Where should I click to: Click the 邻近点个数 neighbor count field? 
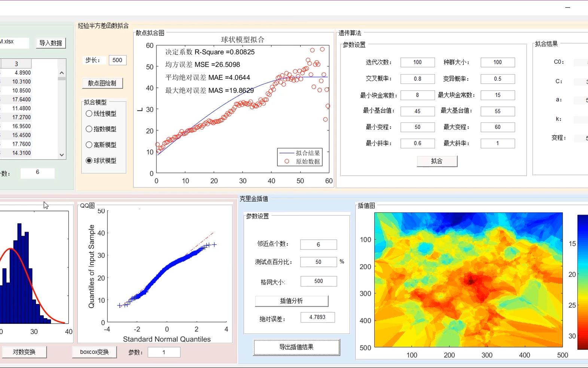pyautogui.click(x=319, y=244)
